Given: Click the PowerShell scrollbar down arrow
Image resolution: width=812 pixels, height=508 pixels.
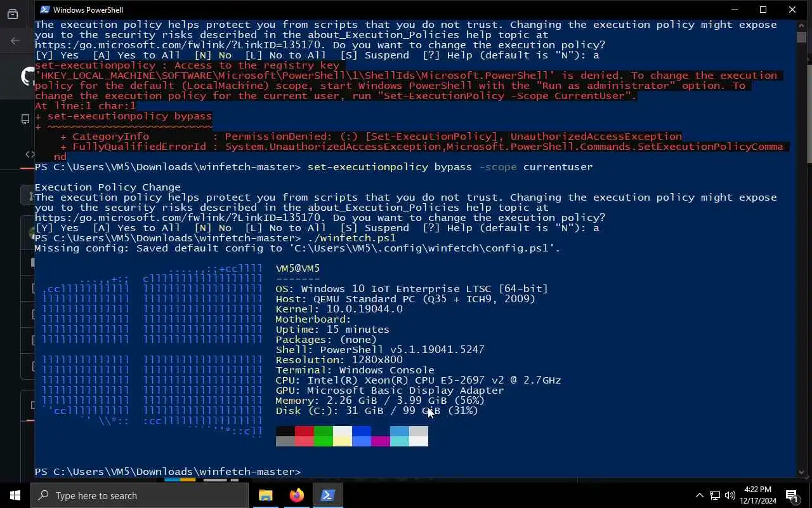Looking at the screenshot, I should (801, 472).
